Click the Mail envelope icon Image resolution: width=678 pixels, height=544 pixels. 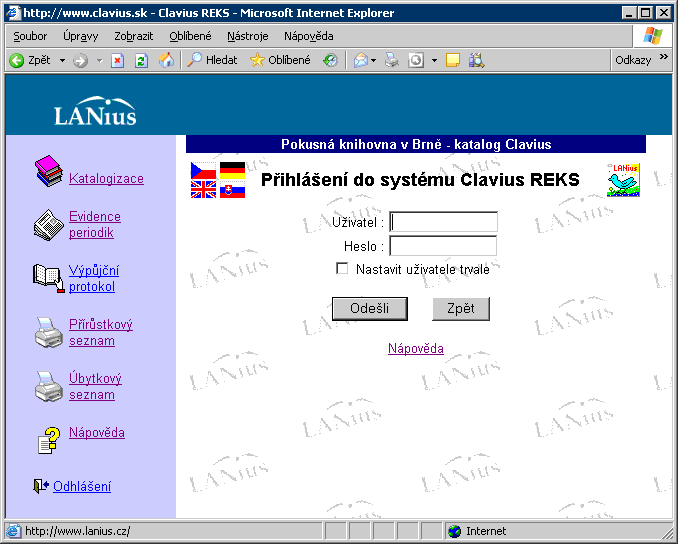point(361,60)
